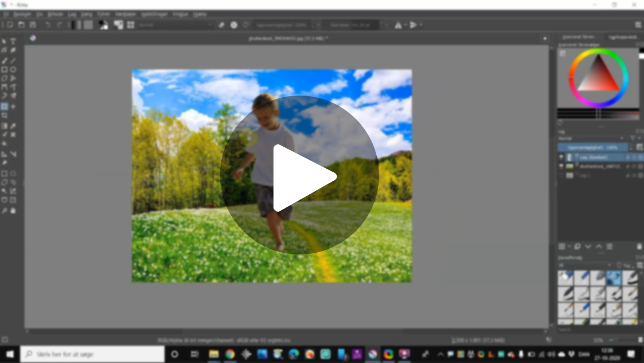This screenshot has height=363, width=644.
Task: Open the Billede menu
Action: [55, 14]
